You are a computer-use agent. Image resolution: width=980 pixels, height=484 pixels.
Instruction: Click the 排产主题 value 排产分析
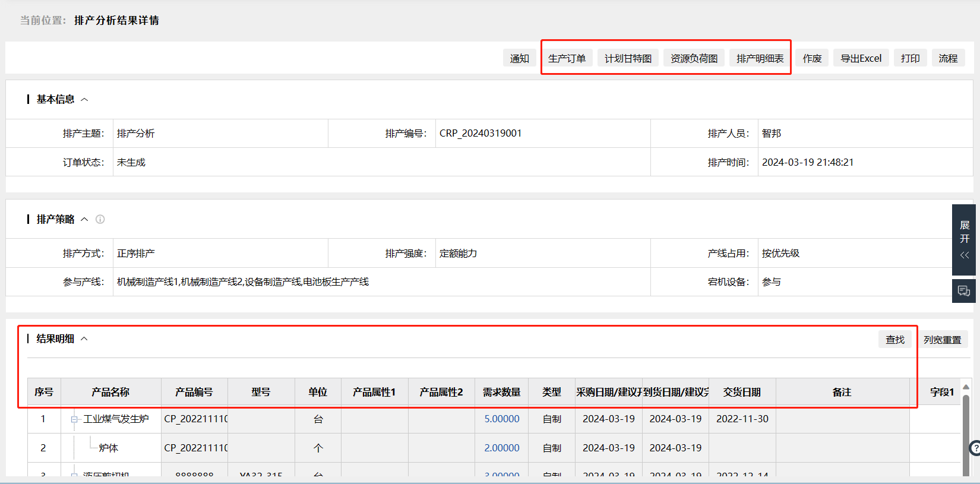pos(136,134)
